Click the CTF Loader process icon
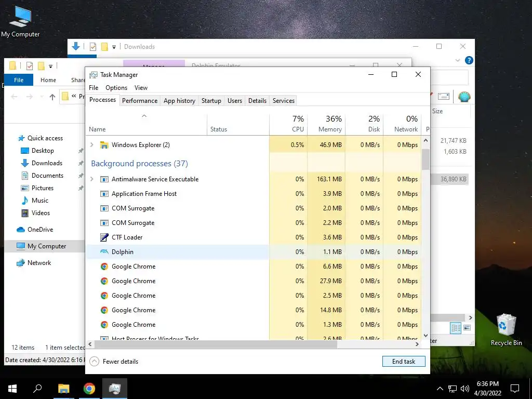Viewport: 532px width, 399px height. pos(104,237)
